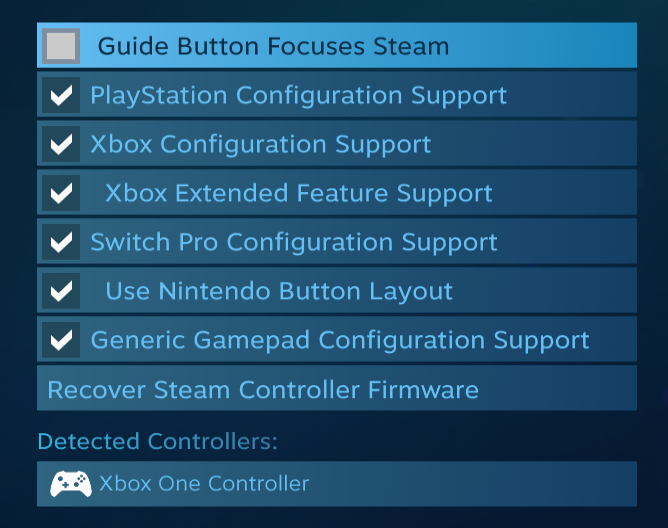Image resolution: width=668 pixels, height=528 pixels.
Task: Turn off the Switch Pro Configuration Support checkbox
Action: tap(62, 242)
